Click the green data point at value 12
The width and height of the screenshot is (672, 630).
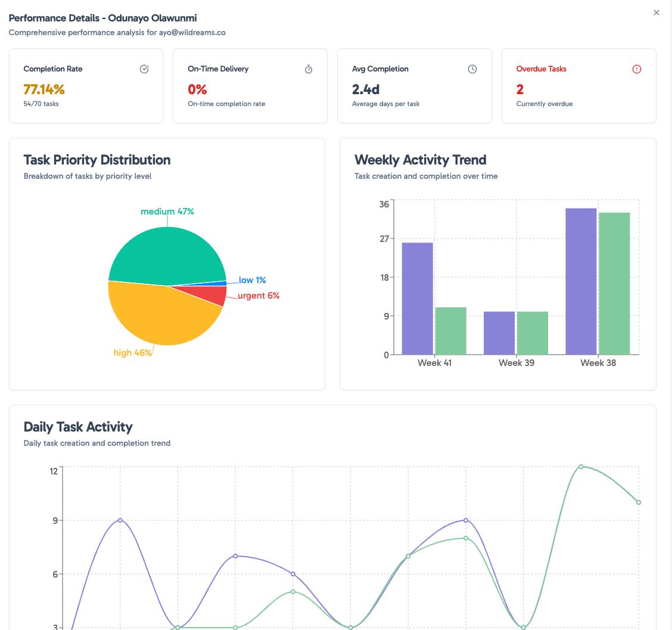[581, 467]
